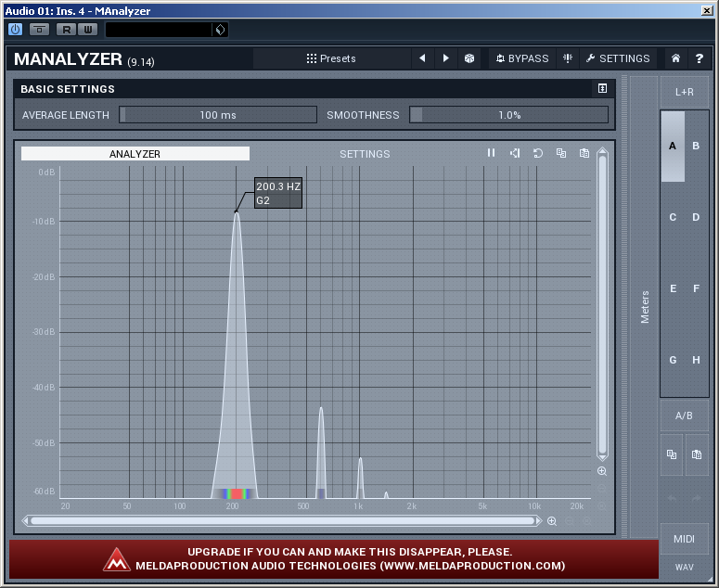
Task: Toggle the BYPASS button
Action: click(521, 58)
